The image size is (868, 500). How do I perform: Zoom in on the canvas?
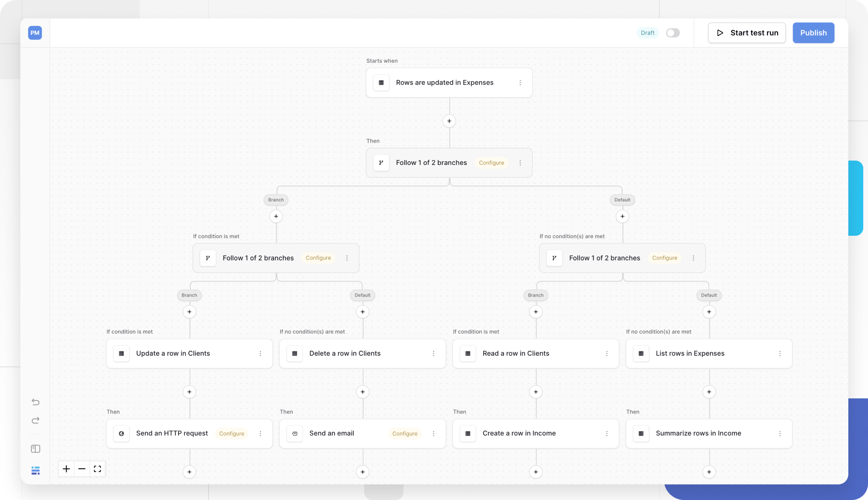[x=66, y=469]
